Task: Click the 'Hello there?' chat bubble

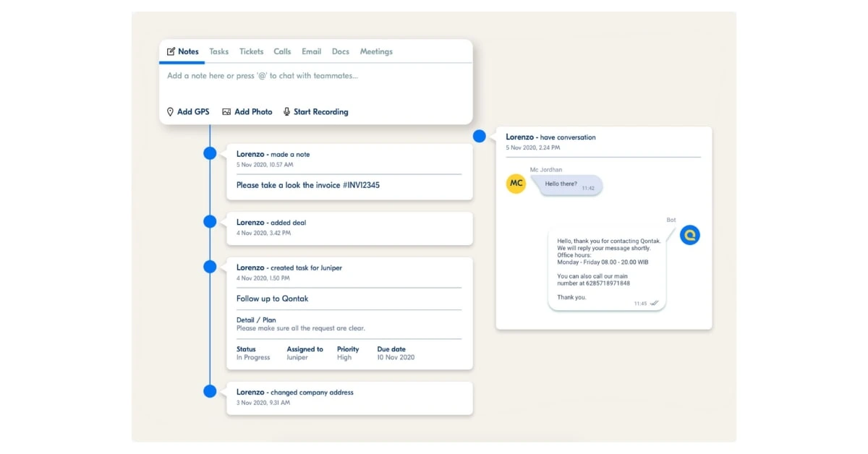Action: click(x=569, y=185)
